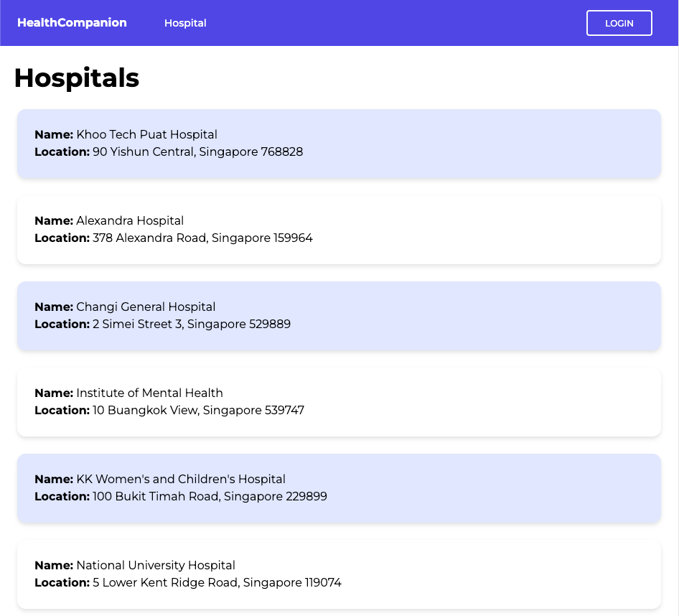Click the 90 Yishun Central address
Image resolution: width=679 pixels, height=616 pixels.
tap(197, 152)
